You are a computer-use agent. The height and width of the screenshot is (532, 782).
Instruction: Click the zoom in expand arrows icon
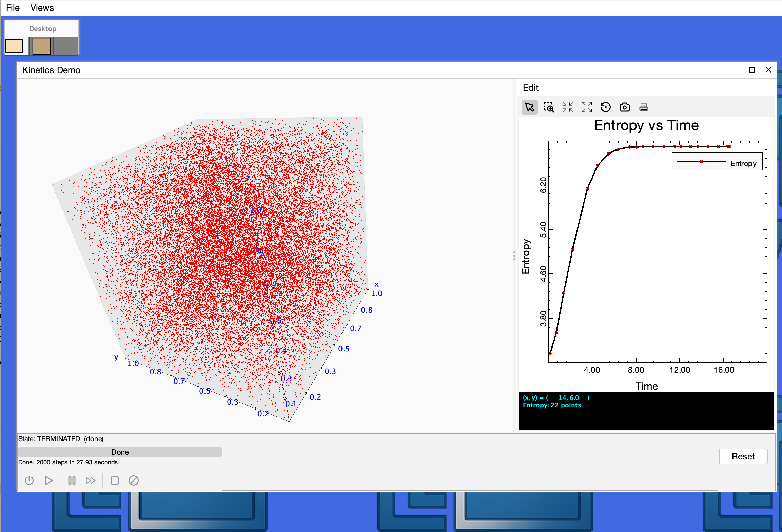tap(586, 107)
